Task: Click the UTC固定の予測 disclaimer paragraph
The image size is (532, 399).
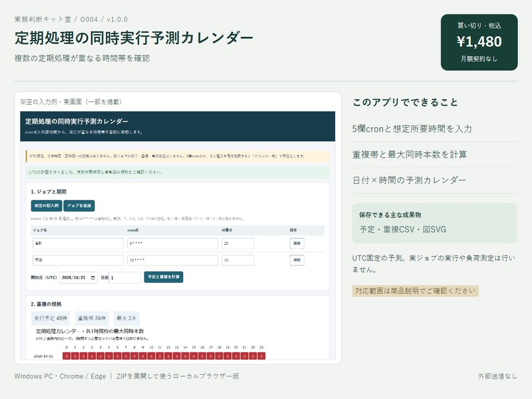Action: [x=434, y=263]
